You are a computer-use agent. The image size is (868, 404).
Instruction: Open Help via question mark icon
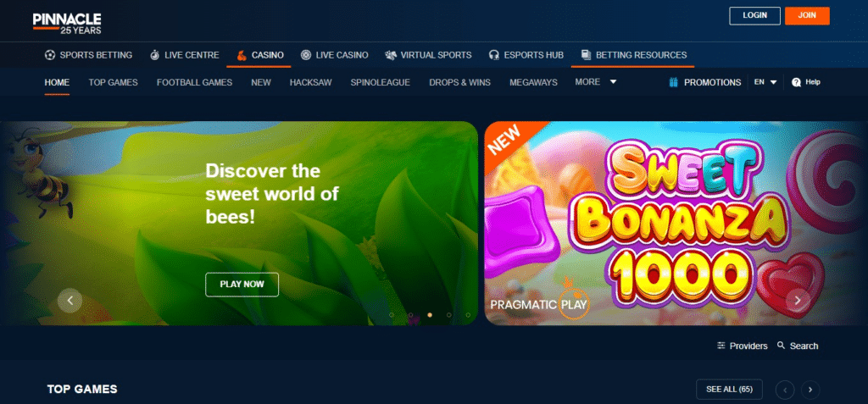pyautogui.click(x=796, y=82)
